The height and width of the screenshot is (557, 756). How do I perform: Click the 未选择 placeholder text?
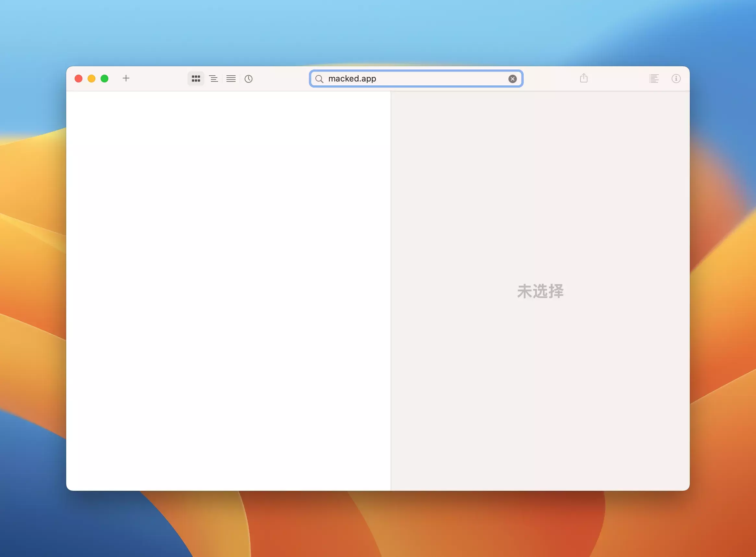(x=540, y=291)
